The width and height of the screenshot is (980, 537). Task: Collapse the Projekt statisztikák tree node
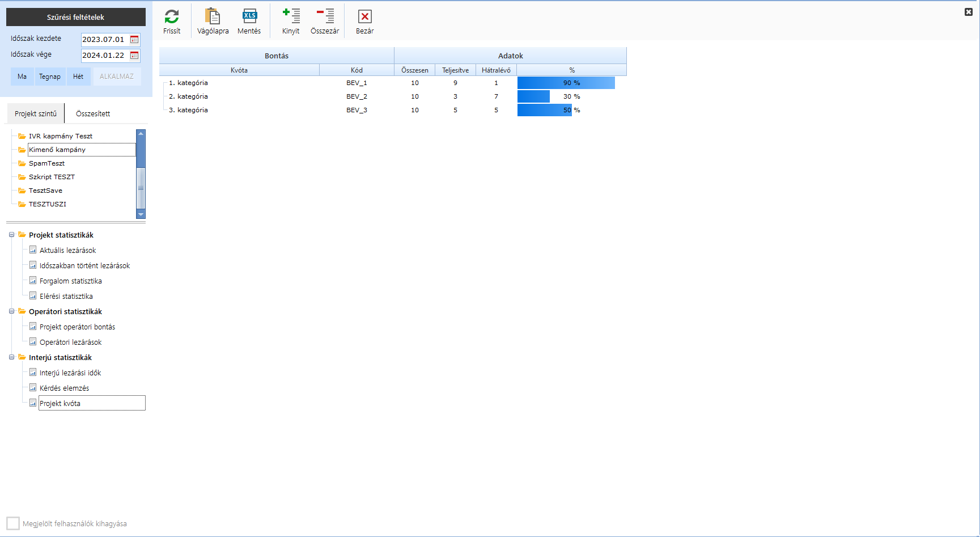(11, 235)
